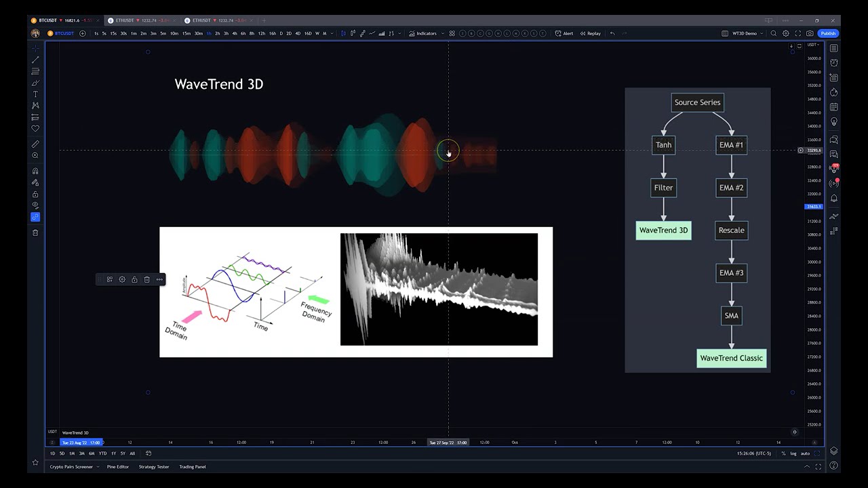
Task: Open the Strategy Tester tab
Action: tap(154, 467)
